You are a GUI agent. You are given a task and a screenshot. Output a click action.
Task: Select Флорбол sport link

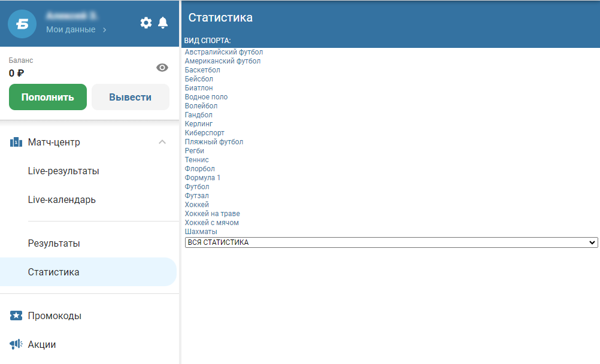tap(200, 169)
